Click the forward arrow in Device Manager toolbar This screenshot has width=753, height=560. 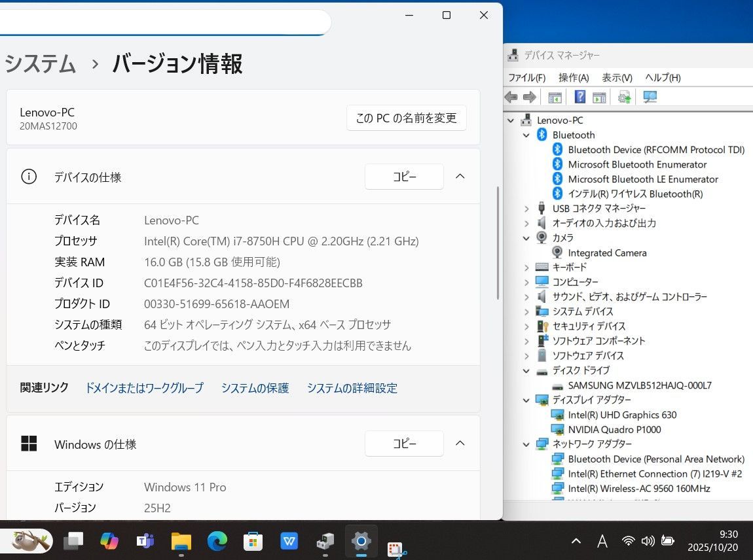coord(529,97)
